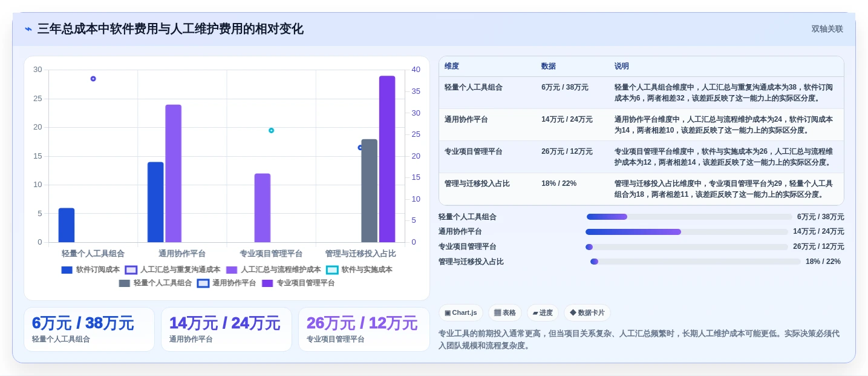Click the gray bar in 管理与迁移投入占比

(370, 191)
